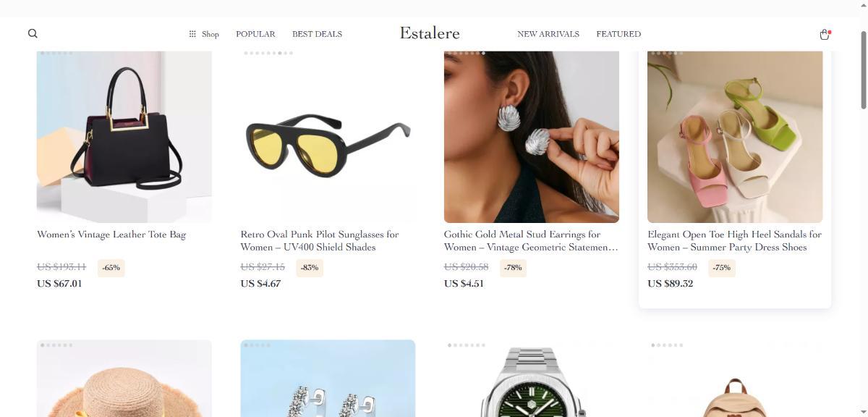
Task: Click Gothic Gold Metal Stud Earrings title
Action: click(531, 240)
